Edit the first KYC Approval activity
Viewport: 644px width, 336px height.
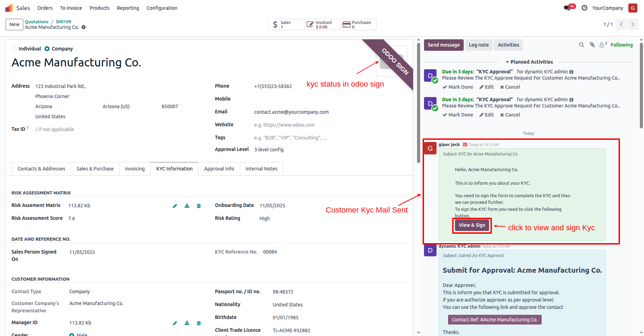[486, 87]
